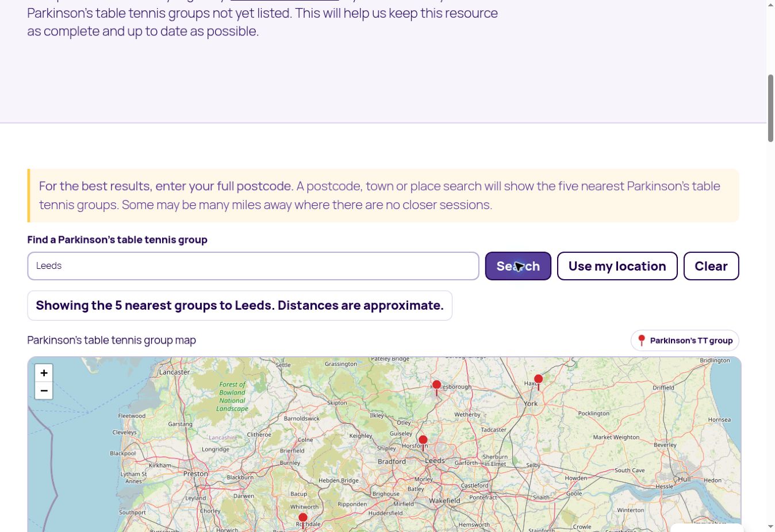The width and height of the screenshot is (775, 532).
Task: Click the York label on the map
Action: 531,403
